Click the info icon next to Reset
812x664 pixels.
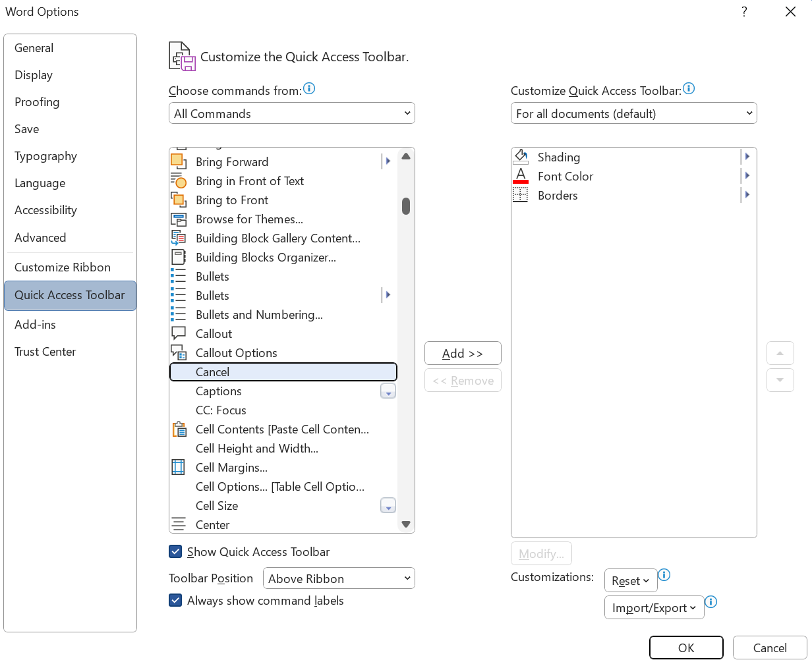pos(664,575)
